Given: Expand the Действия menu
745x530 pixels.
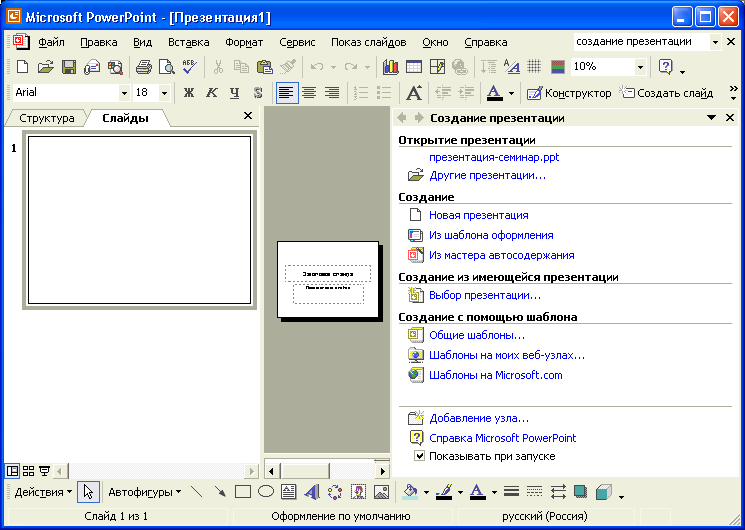Looking at the screenshot, I should 43,492.
